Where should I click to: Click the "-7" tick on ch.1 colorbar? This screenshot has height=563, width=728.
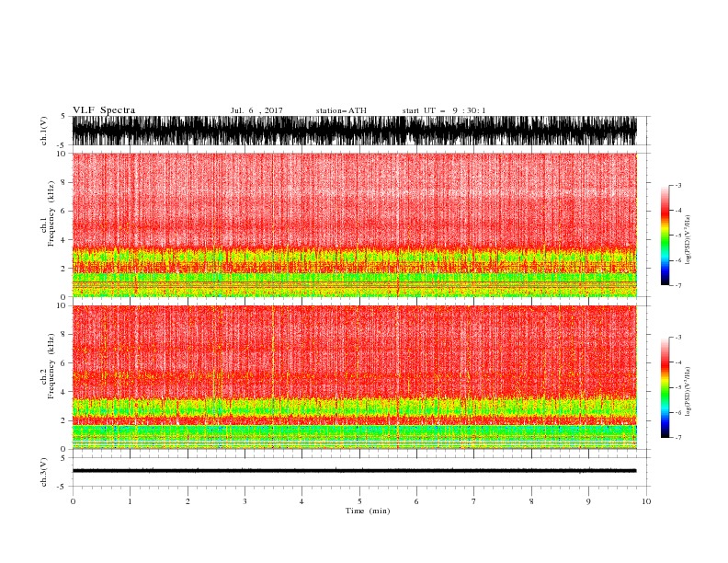(677, 285)
